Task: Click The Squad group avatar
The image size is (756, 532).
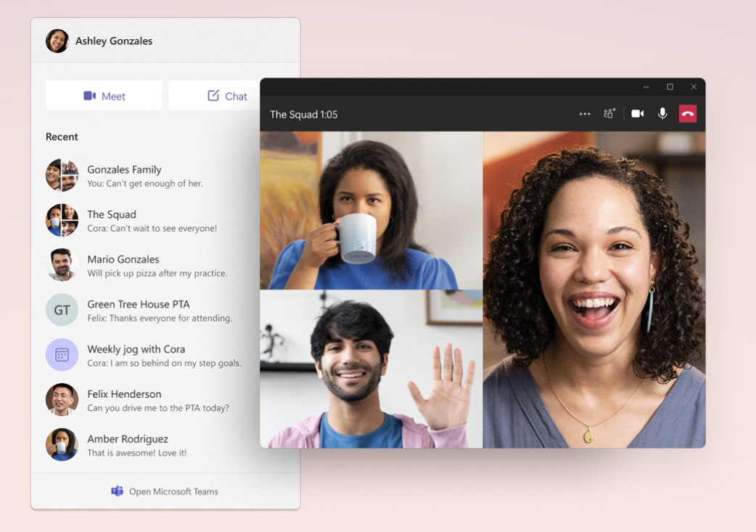Action: pyautogui.click(x=62, y=220)
